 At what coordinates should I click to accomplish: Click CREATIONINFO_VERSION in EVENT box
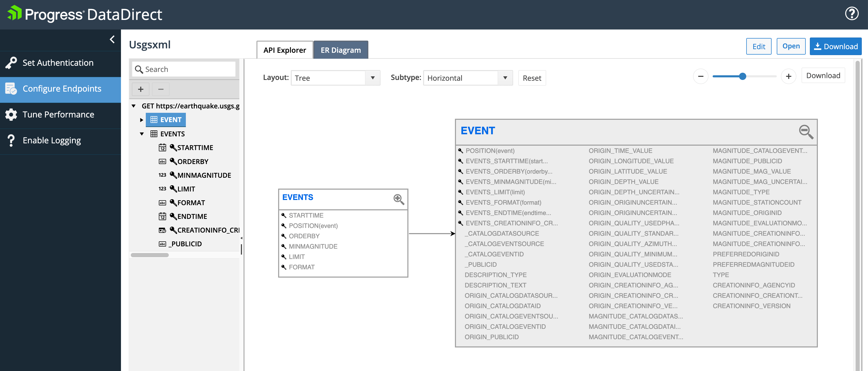click(x=751, y=306)
